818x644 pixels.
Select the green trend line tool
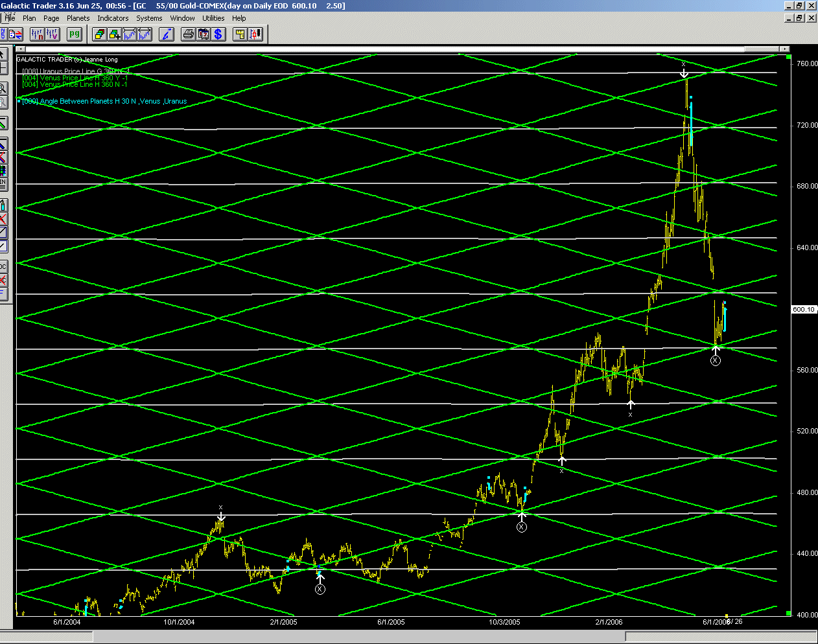coord(3,123)
